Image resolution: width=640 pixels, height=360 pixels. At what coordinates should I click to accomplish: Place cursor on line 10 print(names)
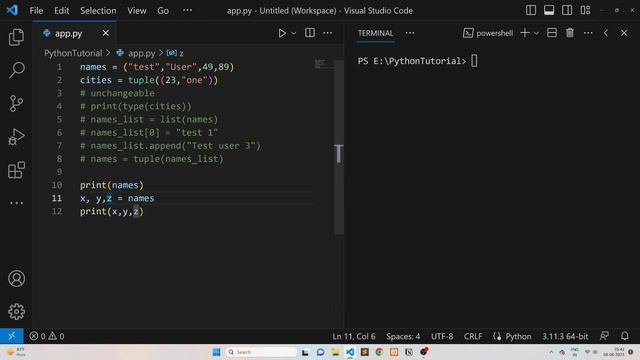(x=112, y=185)
